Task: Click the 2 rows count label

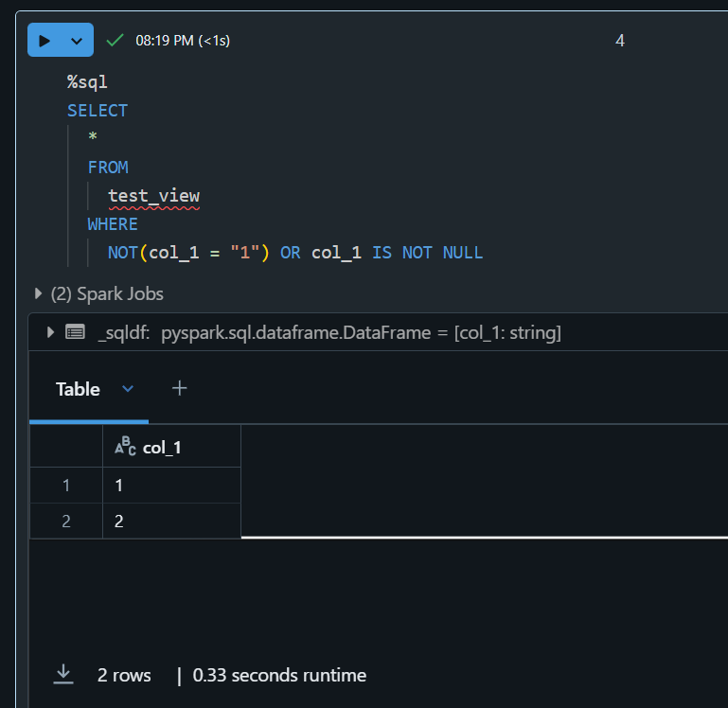Action: (124, 676)
